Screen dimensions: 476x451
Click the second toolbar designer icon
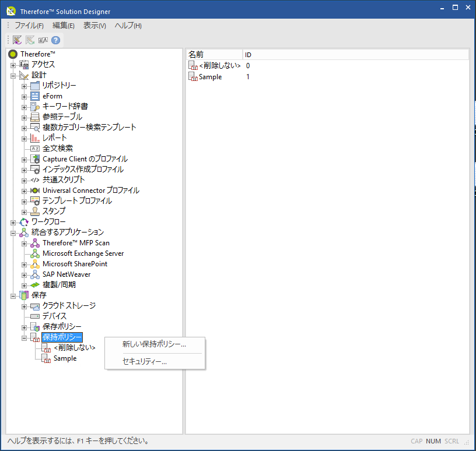(30, 40)
